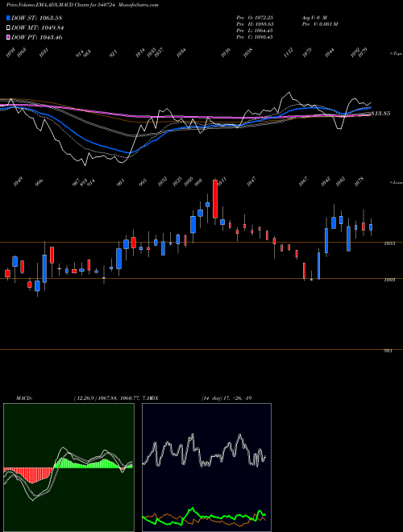Click the '1067' low label above candles
Screen dimensions: 403x532
tap(303, 181)
